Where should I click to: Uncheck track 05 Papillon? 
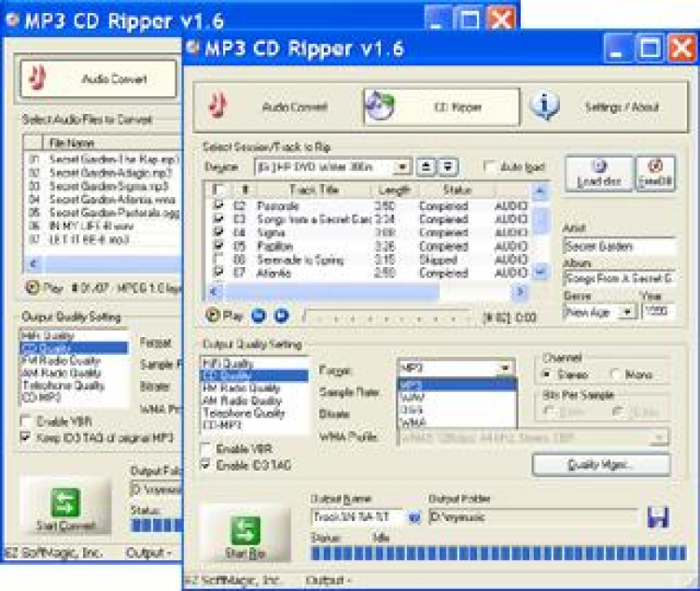click(x=218, y=246)
